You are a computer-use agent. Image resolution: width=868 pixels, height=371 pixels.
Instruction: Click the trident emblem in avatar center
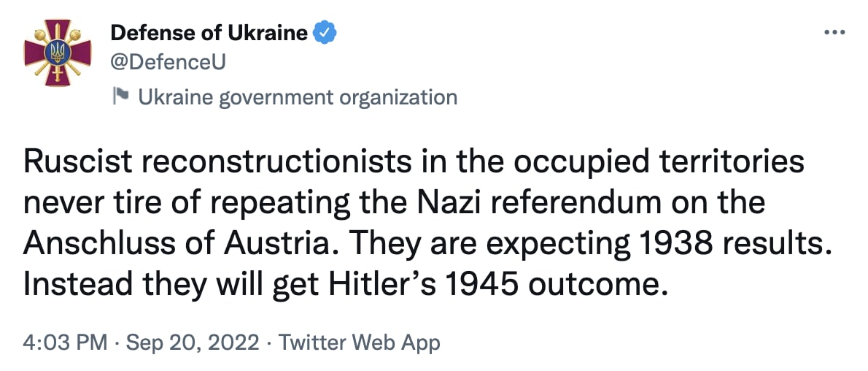[x=58, y=51]
